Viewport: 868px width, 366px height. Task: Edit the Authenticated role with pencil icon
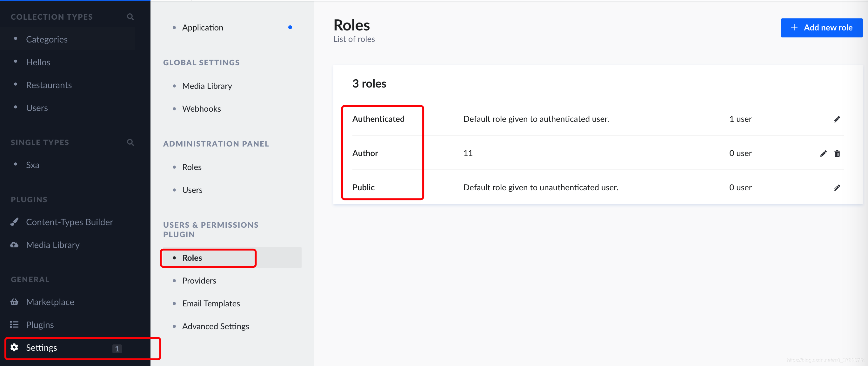pyautogui.click(x=836, y=119)
